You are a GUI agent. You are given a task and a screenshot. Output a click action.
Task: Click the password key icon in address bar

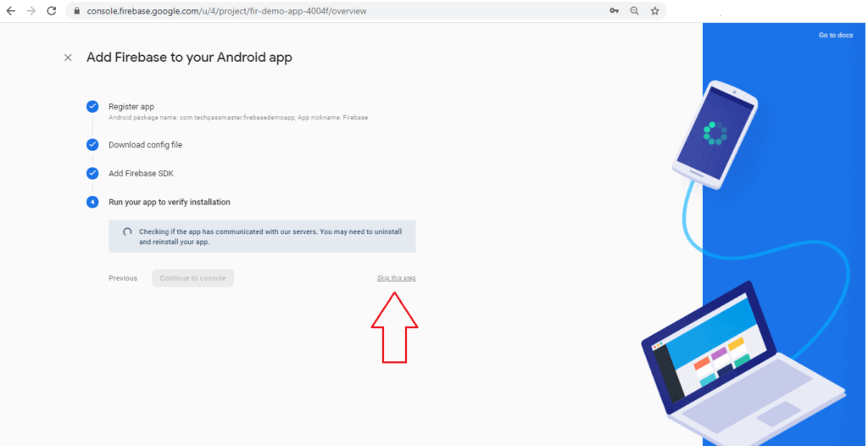point(614,11)
